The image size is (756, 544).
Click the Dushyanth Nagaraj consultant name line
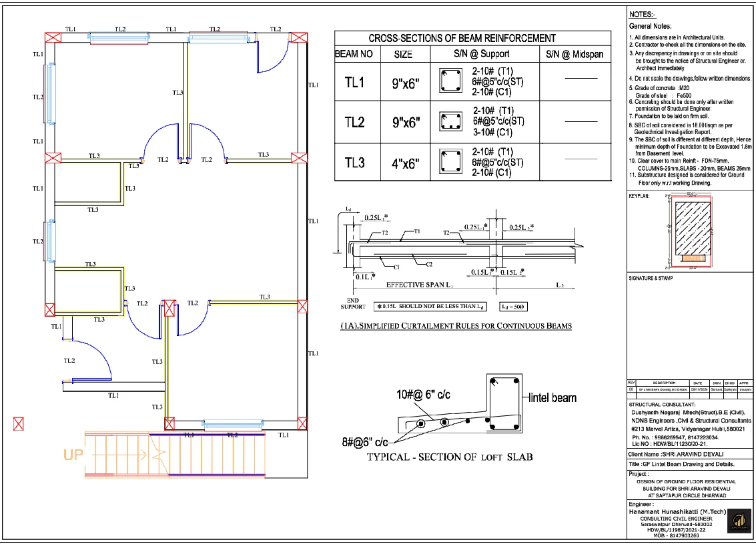[x=687, y=413]
